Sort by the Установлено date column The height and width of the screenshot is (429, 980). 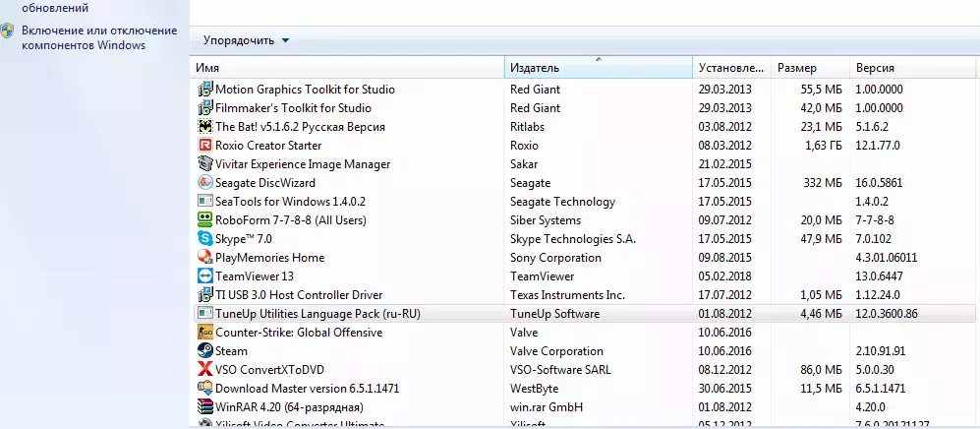coord(732,68)
